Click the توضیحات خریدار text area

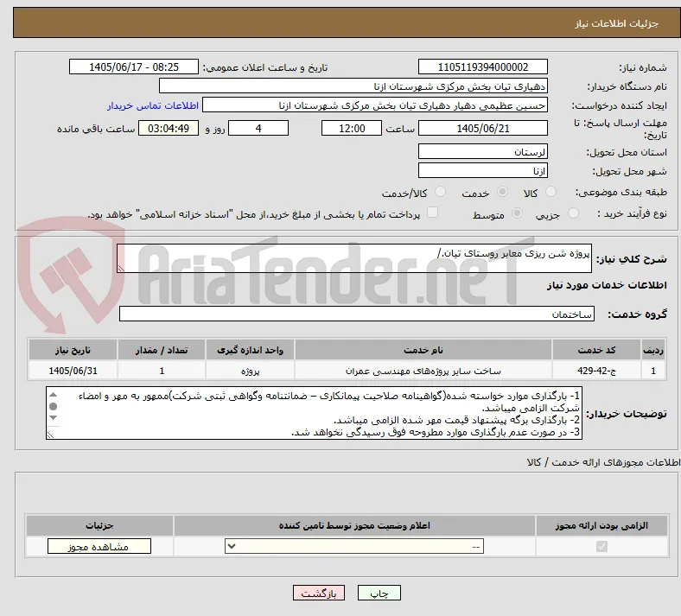314,413
